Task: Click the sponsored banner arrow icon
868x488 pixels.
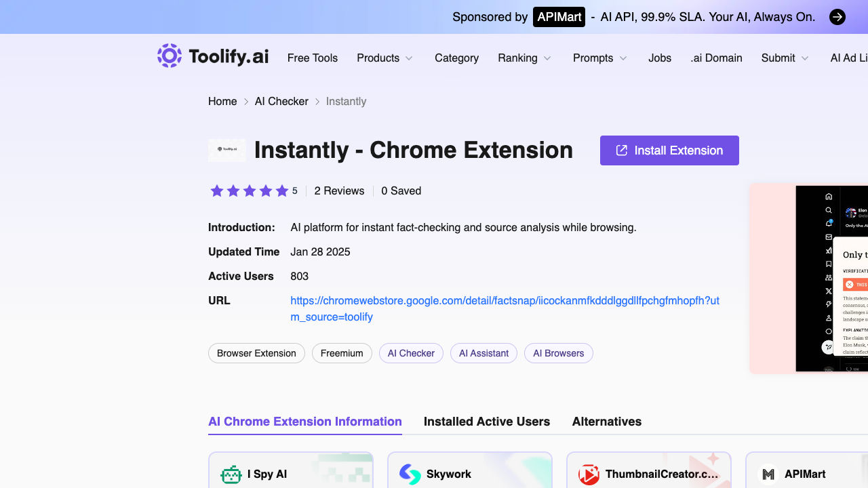Action: point(837,17)
